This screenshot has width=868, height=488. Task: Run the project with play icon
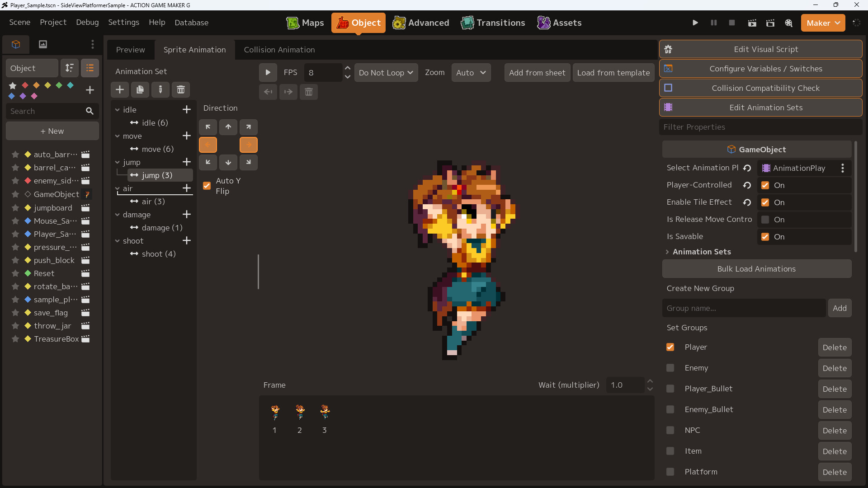point(695,23)
